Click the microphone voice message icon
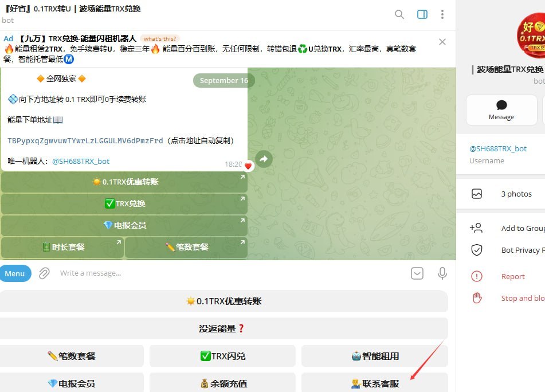This screenshot has width=545, height=392. coord(442,273)
